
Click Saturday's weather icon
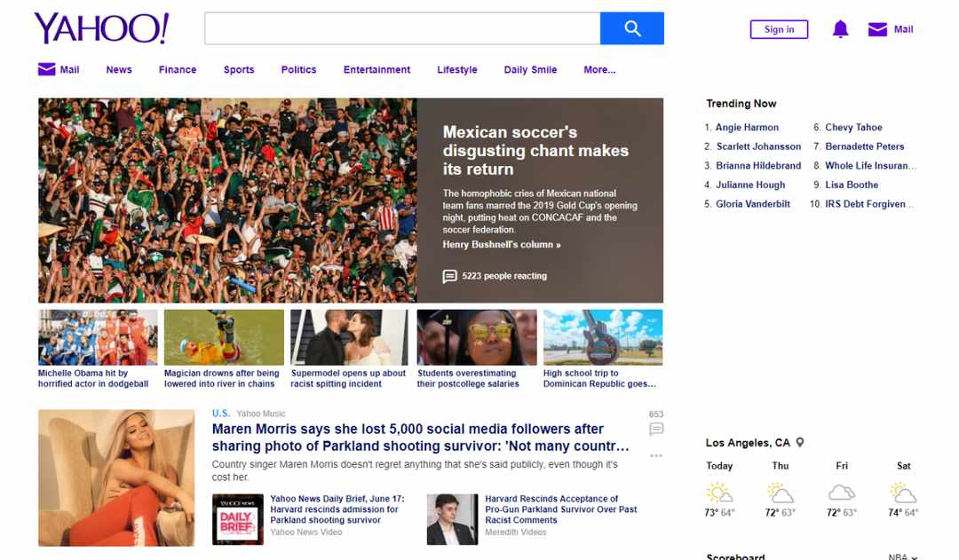(903, 493)
